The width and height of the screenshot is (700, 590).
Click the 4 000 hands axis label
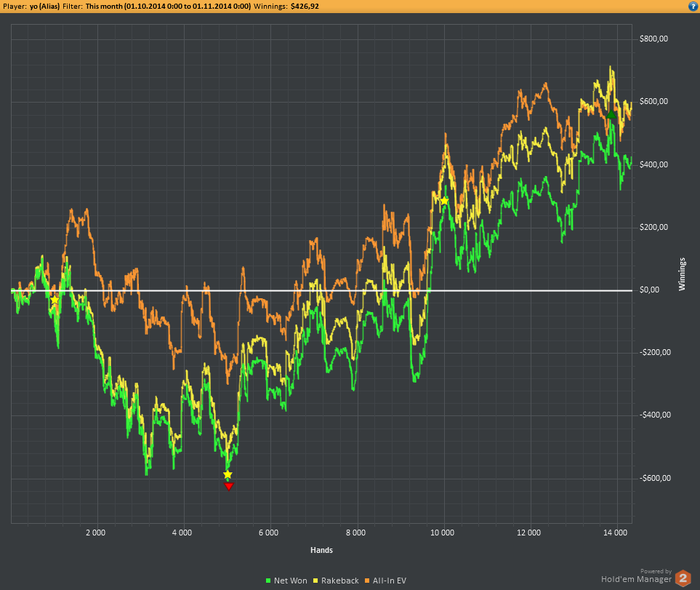[182, 533]
